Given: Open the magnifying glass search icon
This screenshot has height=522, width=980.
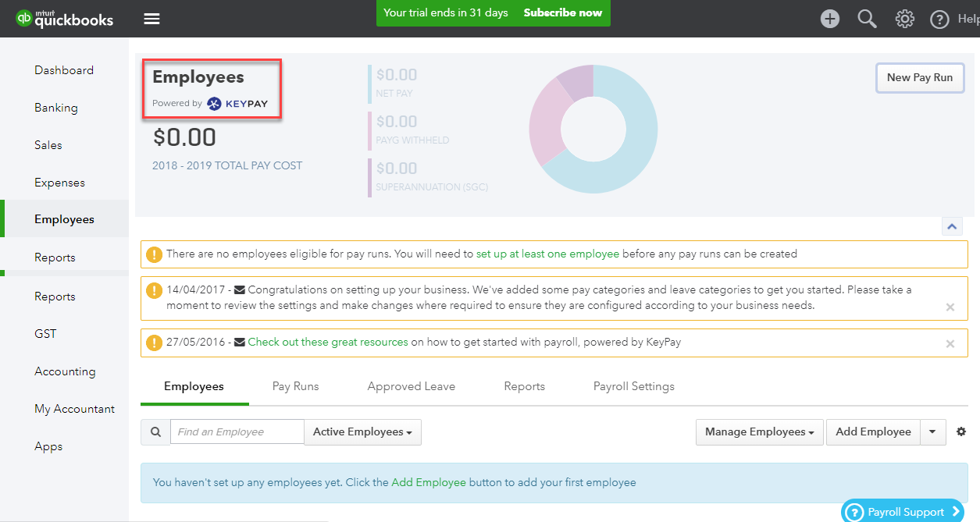Looking at the screenshot, I should tap(867, 19).
